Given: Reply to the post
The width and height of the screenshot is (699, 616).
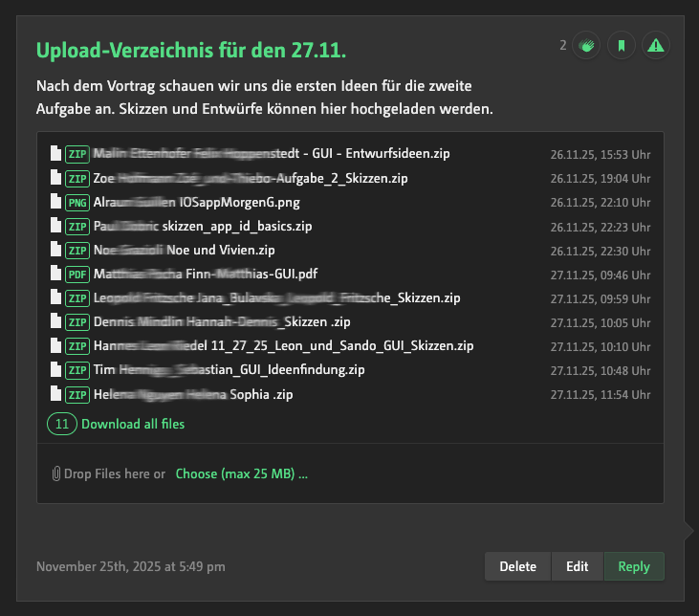Looking at the screenshot, I should (x=634, y=566).
